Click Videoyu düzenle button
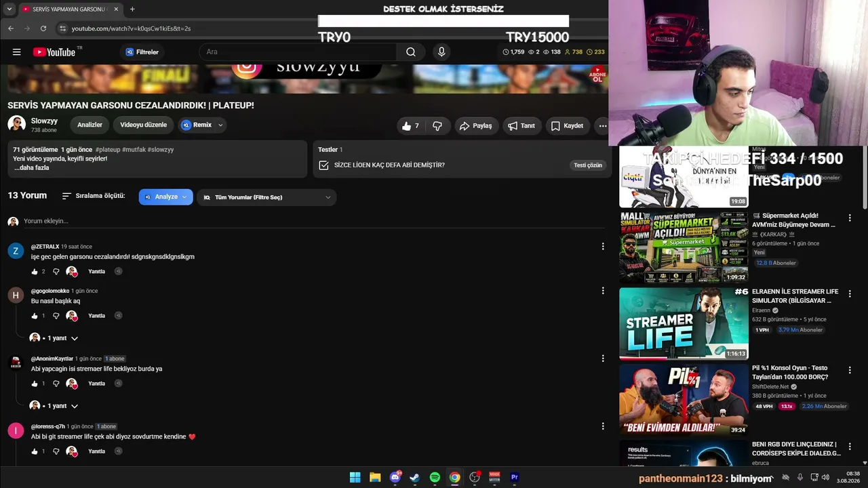The image size is (868, 488). click(143, 125)
